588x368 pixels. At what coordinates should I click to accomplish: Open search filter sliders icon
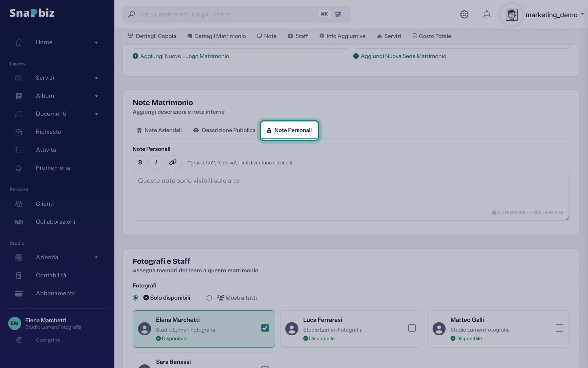[x=338, y=14]
